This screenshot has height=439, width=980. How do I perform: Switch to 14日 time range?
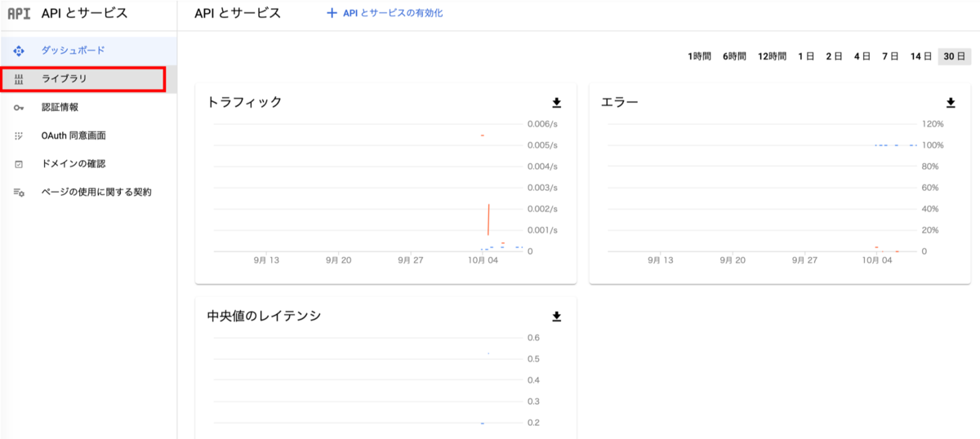coord(921,56)
